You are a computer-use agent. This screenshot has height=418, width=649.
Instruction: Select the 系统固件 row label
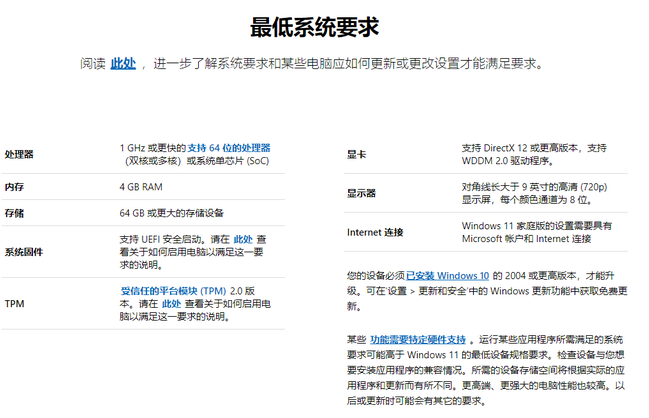pyautogui.click(x=24, y=252)
